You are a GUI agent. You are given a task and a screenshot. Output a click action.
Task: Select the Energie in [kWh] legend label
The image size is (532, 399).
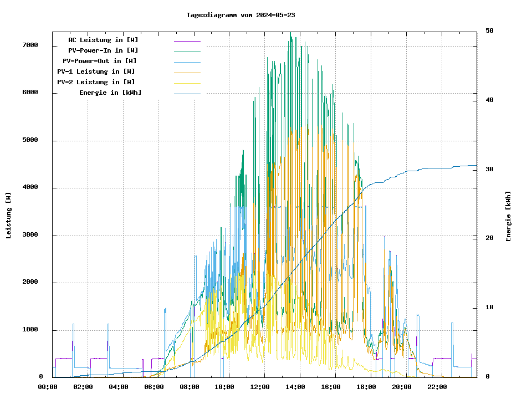[110, 93]
